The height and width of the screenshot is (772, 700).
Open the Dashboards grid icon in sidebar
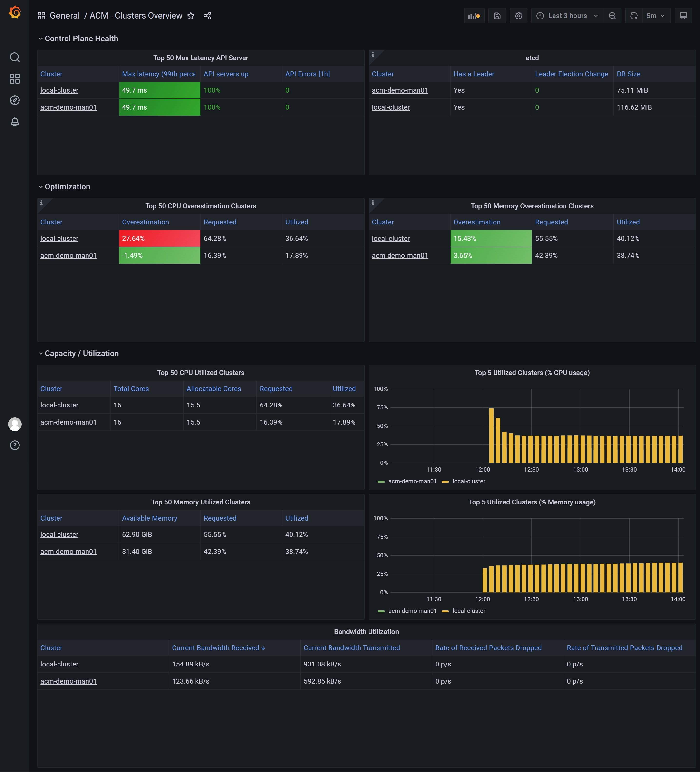point(15,79)
